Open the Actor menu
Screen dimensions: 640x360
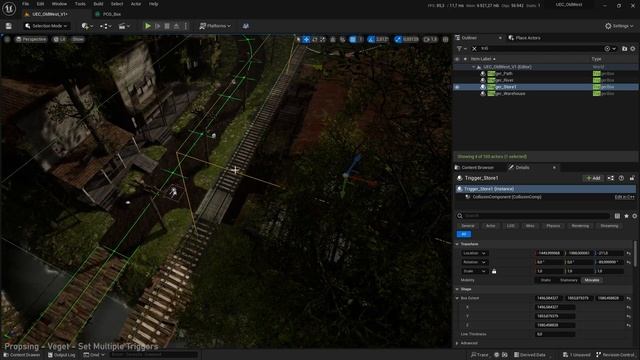136,4
